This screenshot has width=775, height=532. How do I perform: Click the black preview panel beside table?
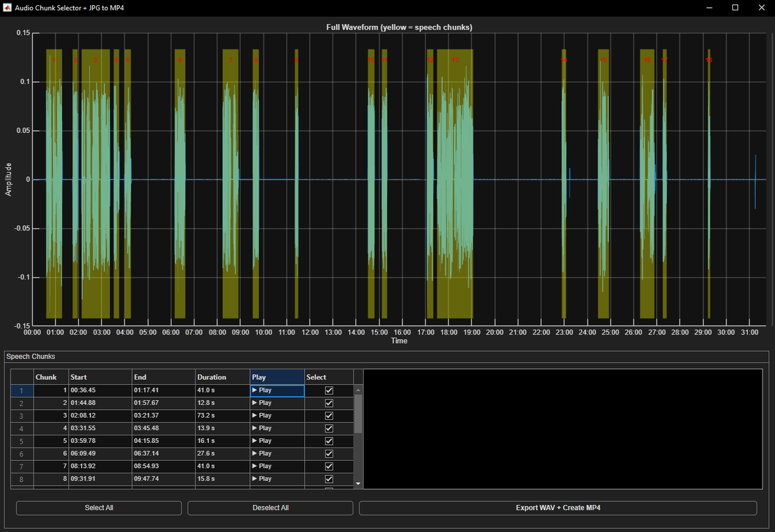pyautogui.click(x=563, y=429)
